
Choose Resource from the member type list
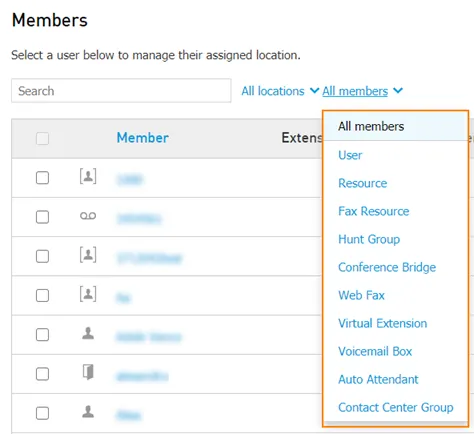[363, 183]
